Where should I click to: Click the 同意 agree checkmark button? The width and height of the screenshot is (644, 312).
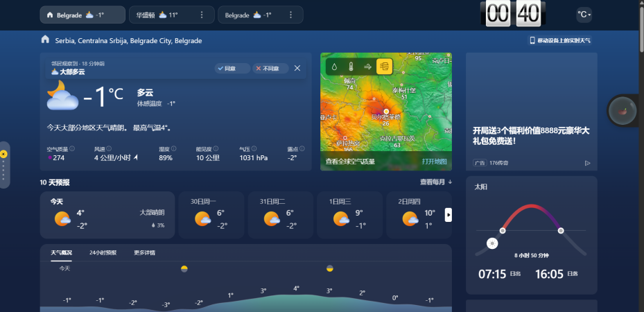point(231,68)
